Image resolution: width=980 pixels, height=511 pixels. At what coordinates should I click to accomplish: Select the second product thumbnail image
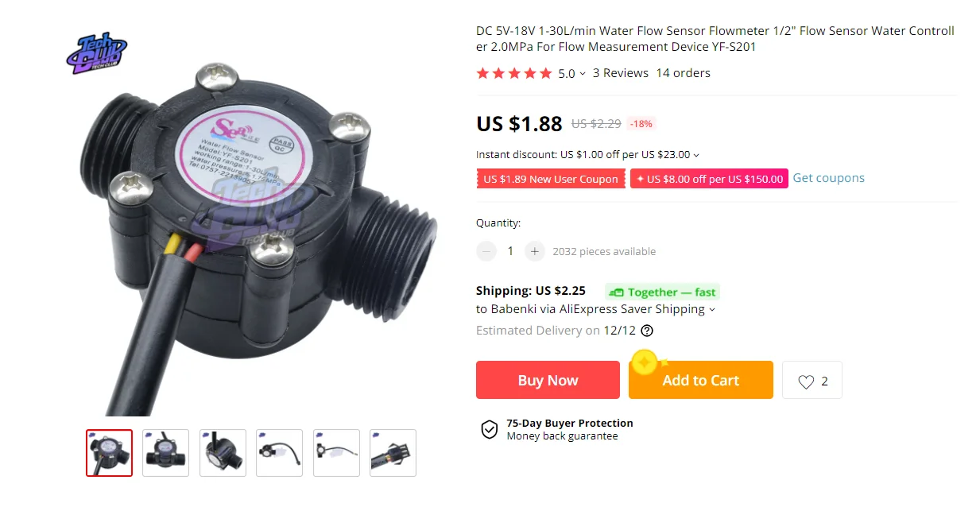pos(165,453)
